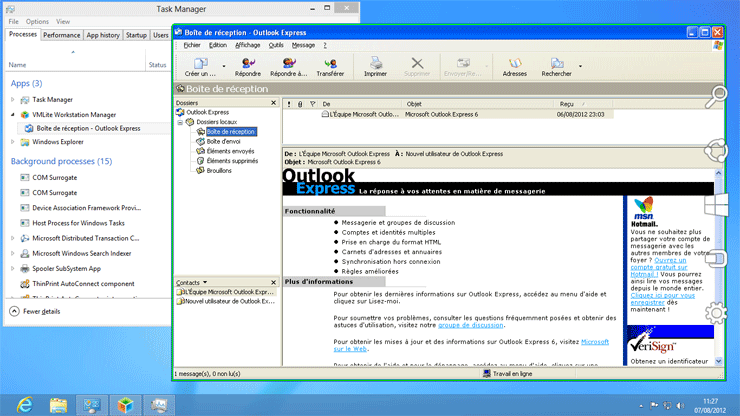Click the Répondre toolbar icon

247,66
